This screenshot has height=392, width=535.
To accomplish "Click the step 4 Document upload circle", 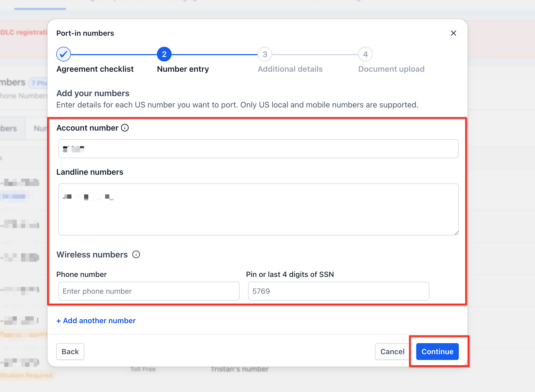I will pos(366,54).
